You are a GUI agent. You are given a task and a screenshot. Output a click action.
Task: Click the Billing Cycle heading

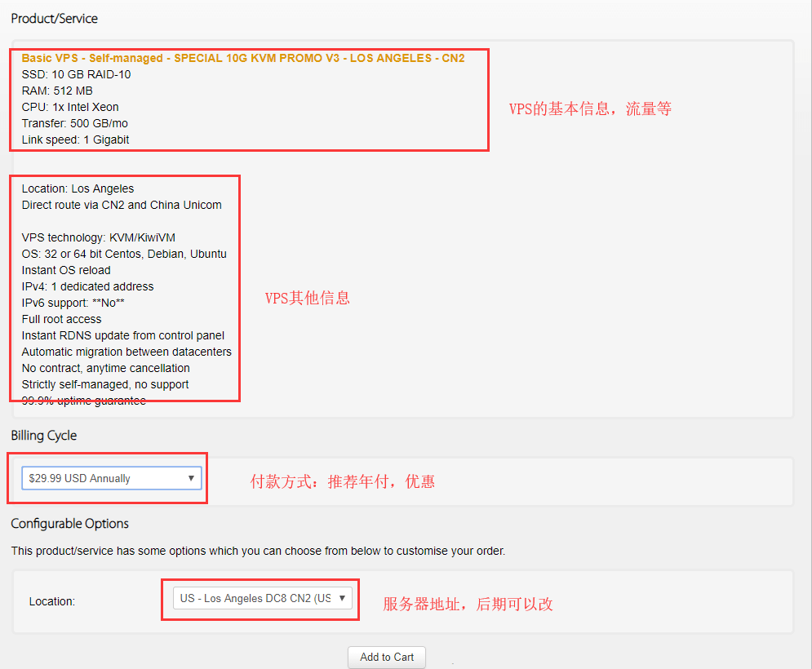coord(43,436)
